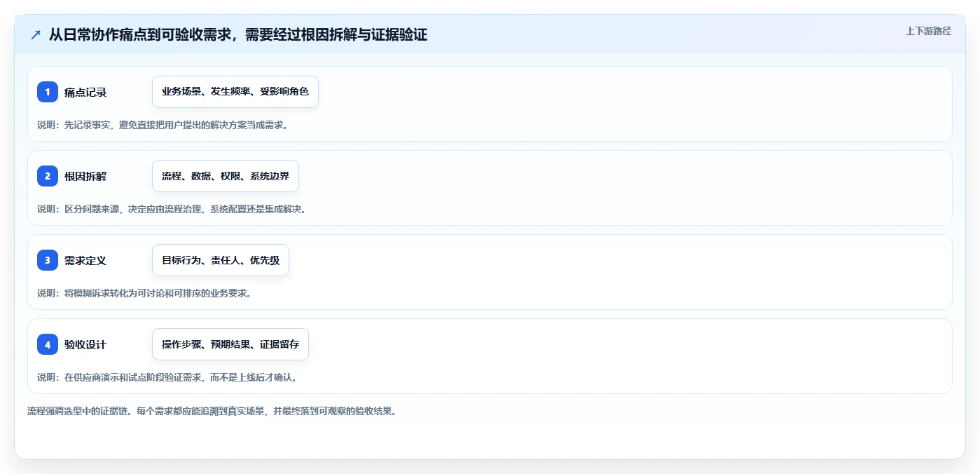
Task: Click the 需求定义 step title
Action: (85, 261)
